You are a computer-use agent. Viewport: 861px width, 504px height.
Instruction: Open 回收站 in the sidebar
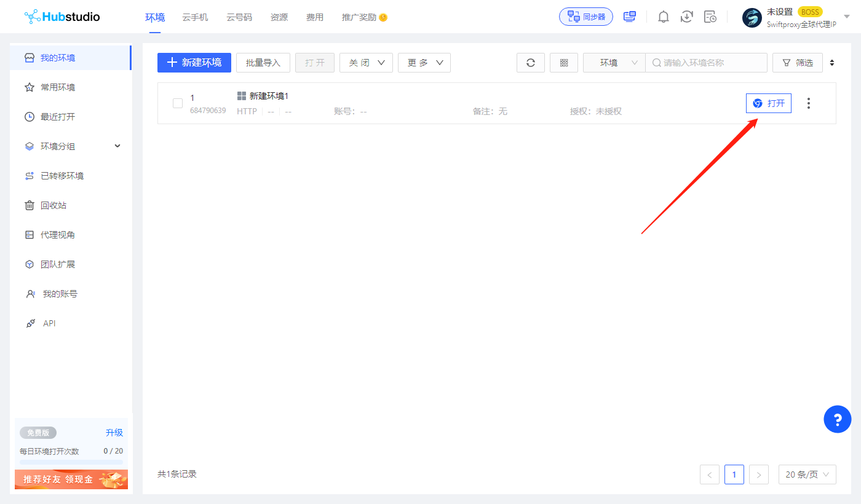click(61, 205)
